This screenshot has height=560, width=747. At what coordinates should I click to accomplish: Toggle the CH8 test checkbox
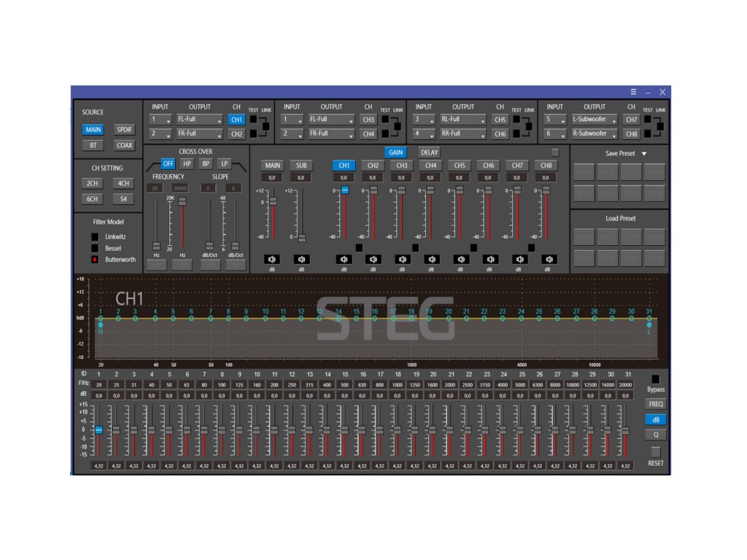(648, 134)
